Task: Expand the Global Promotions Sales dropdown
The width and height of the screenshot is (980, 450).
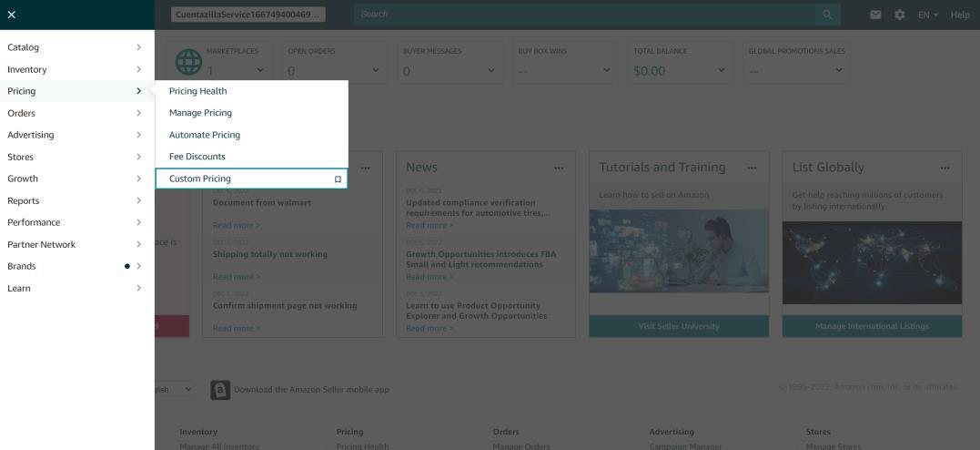Action: (839, 70)
